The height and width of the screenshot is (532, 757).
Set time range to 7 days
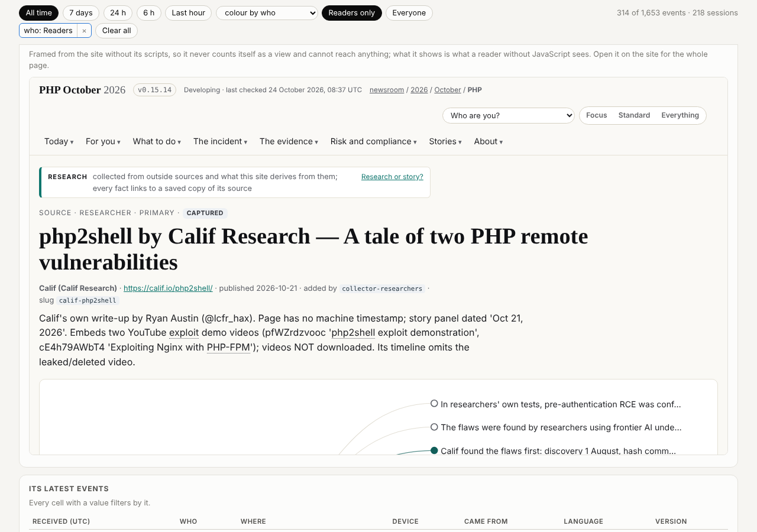[81, 13]
